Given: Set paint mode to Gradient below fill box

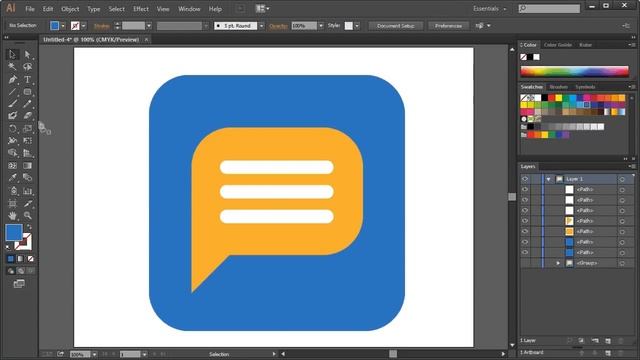Looking at the screenshot, I should pyautogui.click(x=20, y=259).
